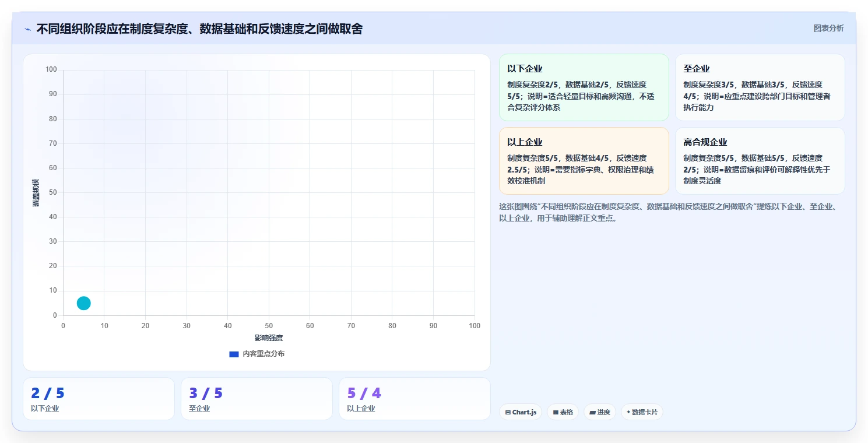Viewport: 868px width, 443px height.
Task: Click the chart title heading text
Action: point(199,29)
